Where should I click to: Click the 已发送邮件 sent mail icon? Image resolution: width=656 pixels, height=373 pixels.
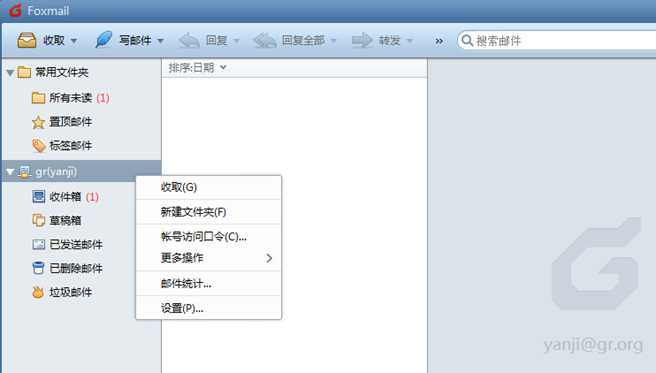tap(38, 244)
